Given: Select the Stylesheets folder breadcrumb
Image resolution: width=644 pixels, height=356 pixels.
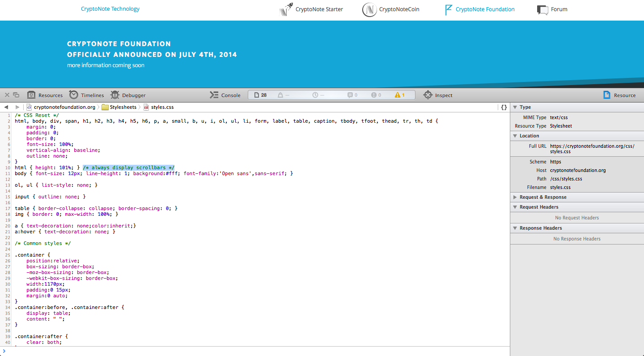Looking at the screenshot, I should 119,107.
